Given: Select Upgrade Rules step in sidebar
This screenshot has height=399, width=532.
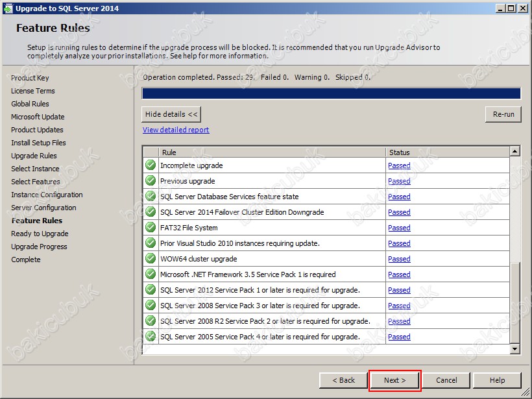Looking at the screenshot, I should pyautogui.click(x=34, y=156).
